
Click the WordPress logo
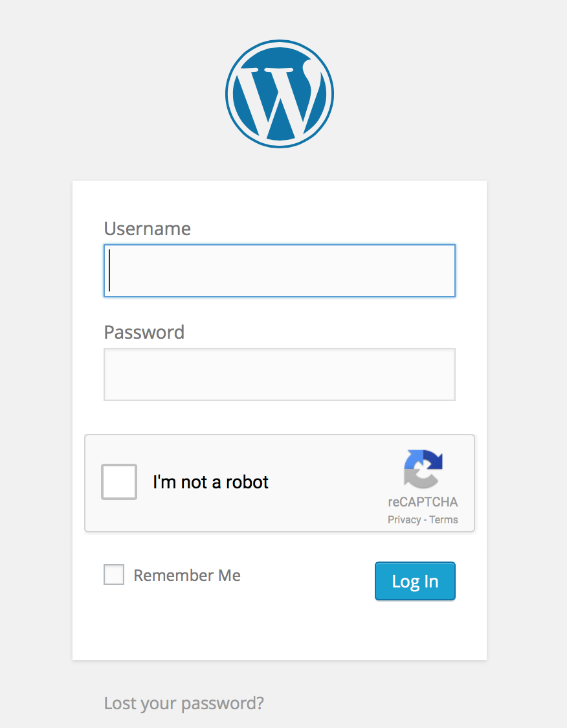[x=279, y=94]
